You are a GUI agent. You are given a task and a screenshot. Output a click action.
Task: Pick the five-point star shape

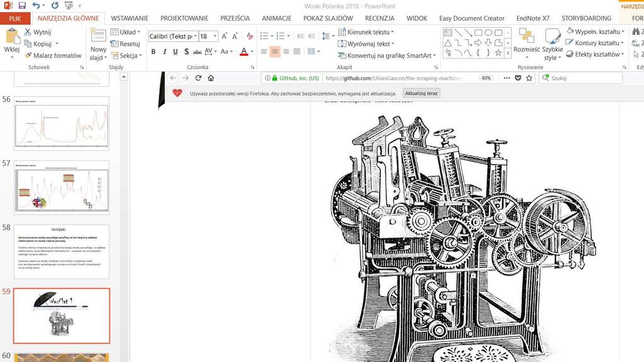pos(498,53)
